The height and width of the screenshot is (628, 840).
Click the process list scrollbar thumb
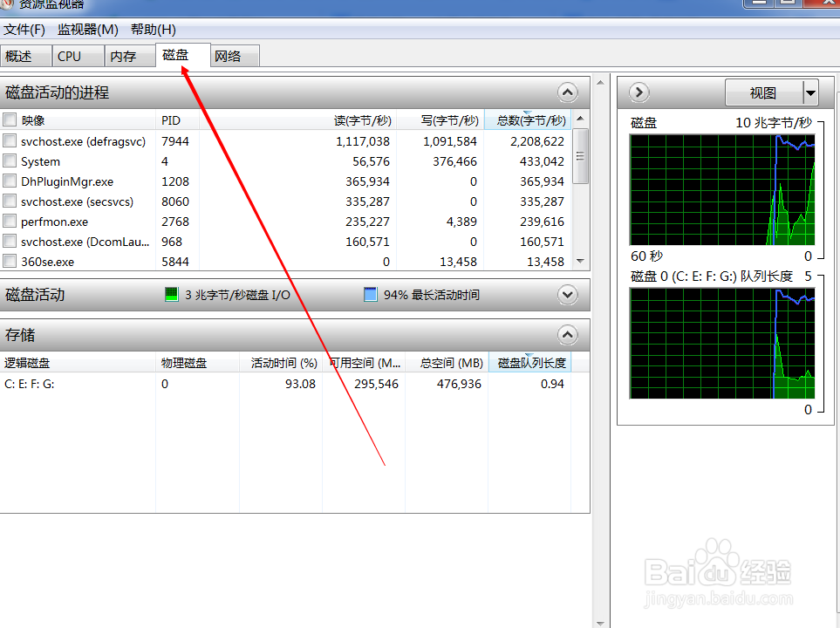click(580, 156)
